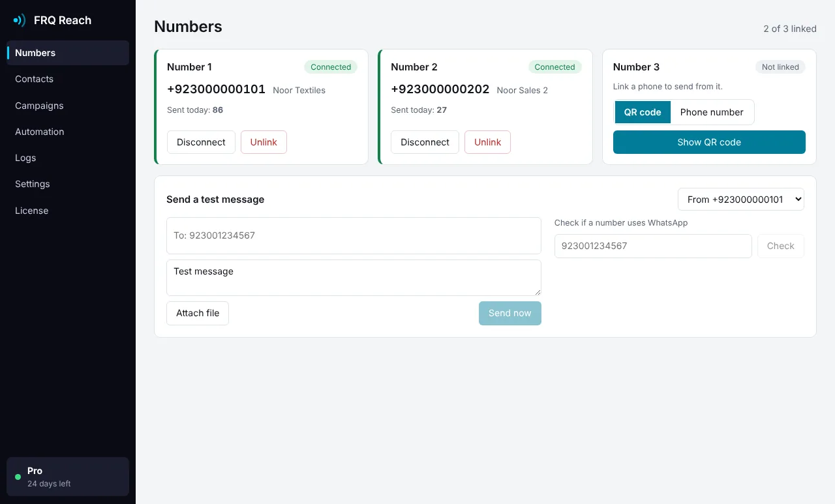Show QR code for Number 3

pyautogui.click(x=709, y=142)
